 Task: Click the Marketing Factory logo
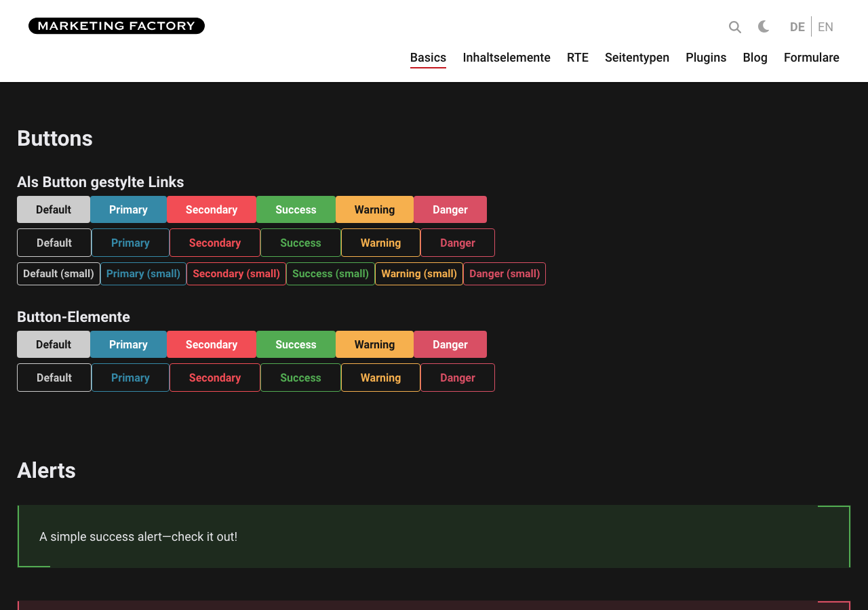click(117, 26)
